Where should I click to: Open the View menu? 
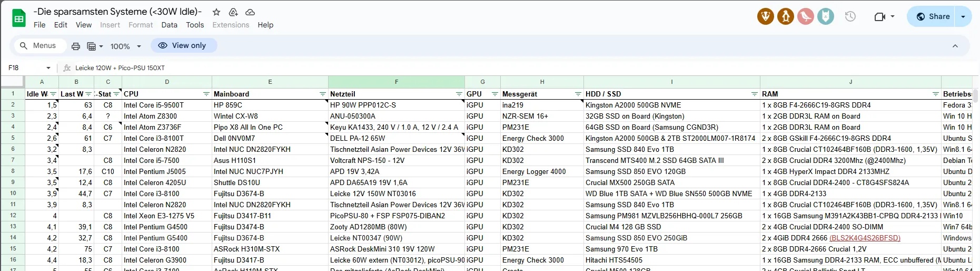pyautogui.click(x=84, y=25)
